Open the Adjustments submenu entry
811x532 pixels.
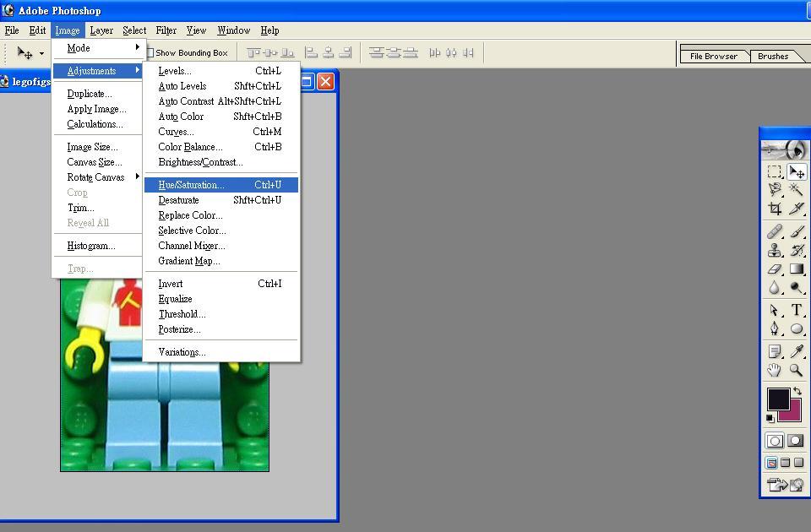[97, 71]
